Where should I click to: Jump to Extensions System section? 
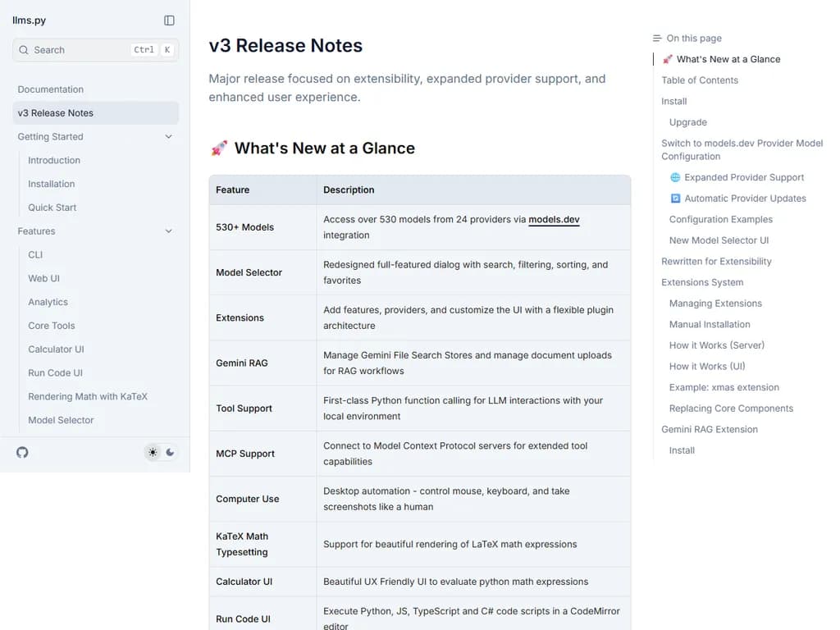pyautogui.click(x=702, y=282)
